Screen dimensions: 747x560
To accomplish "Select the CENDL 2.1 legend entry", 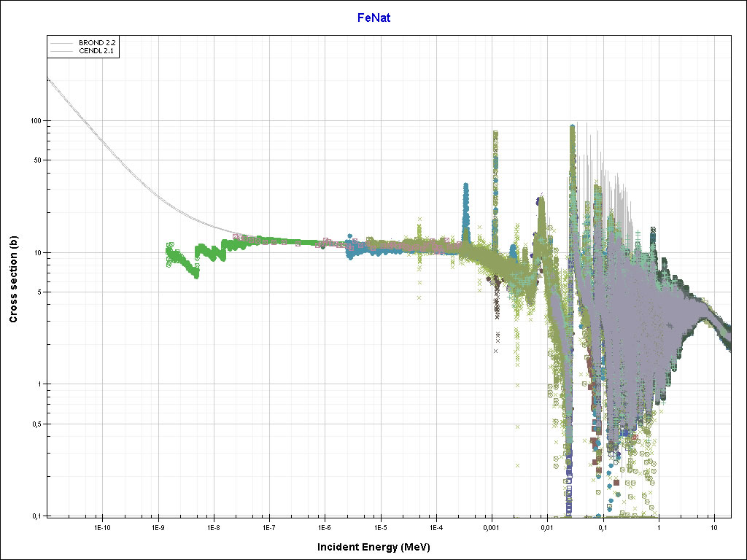I will (96, 51).
